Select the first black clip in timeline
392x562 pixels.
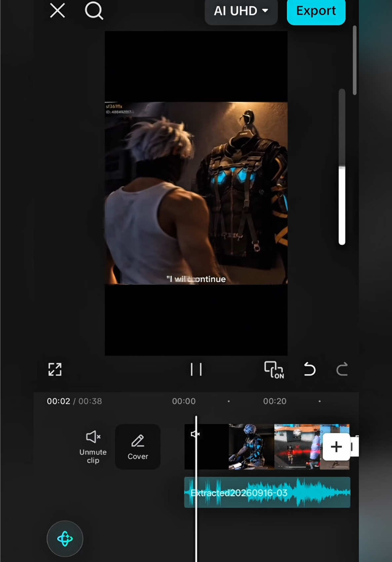click(207, 447)
